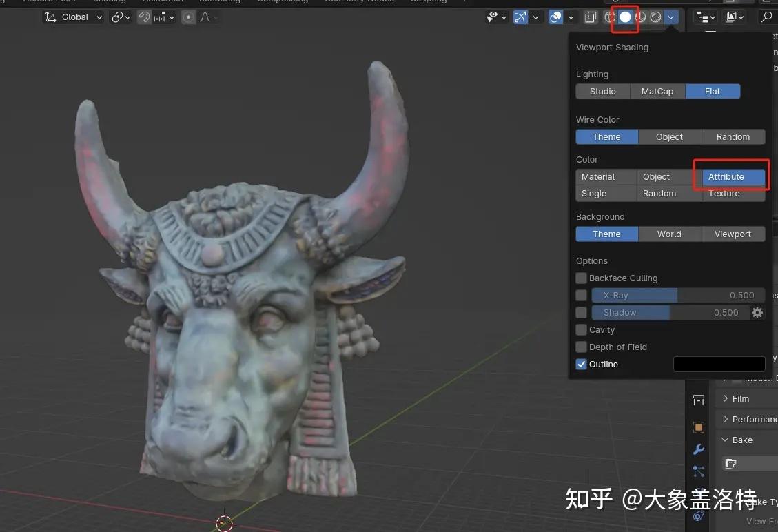Image resolution: width=778 pixels, height=532 pixels.
Task: Uncheck the Outline checkbox
Action: point(581,364)
